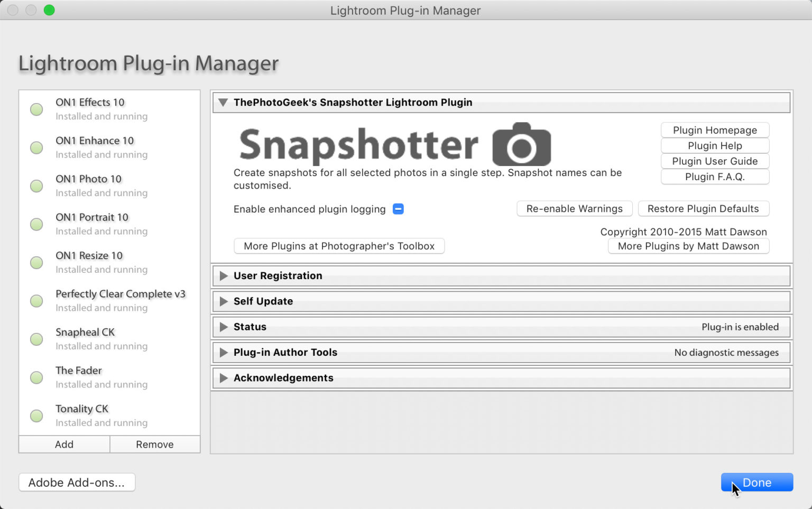Open the Plugin Homepage

tap(715, 130)
